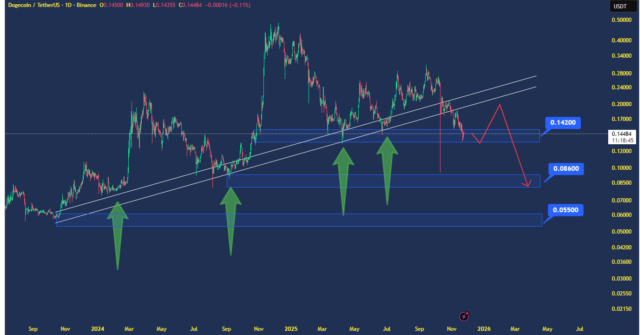Select the 0.14200 blue callout label
644x335 pixels.
pyautogui.click(x=563, y=123)
